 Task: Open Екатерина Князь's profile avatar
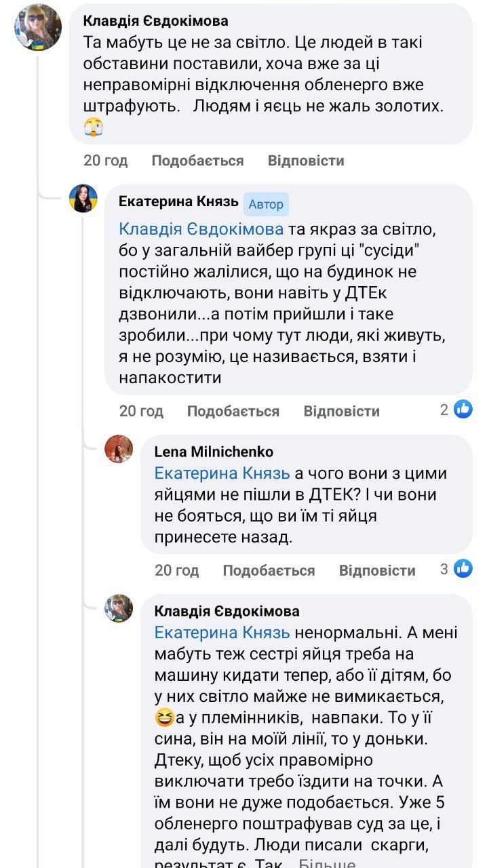click(x=83, y=199)
